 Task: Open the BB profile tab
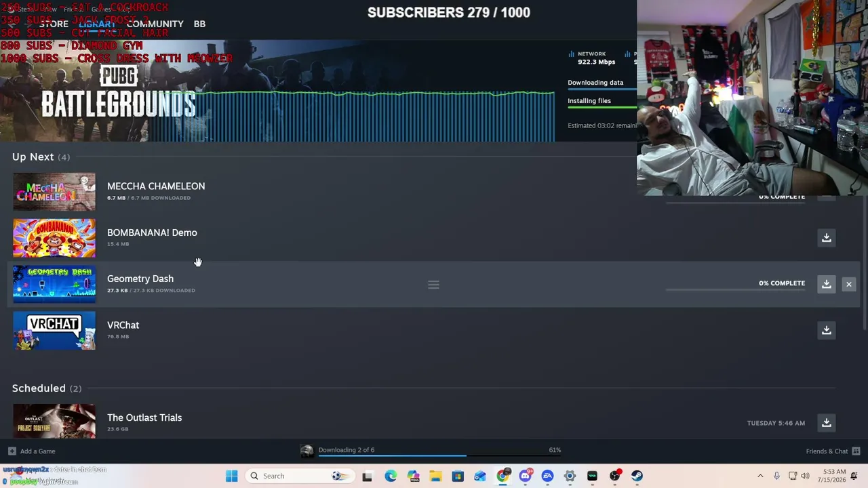pyautogui.click(x=199, y=24)
